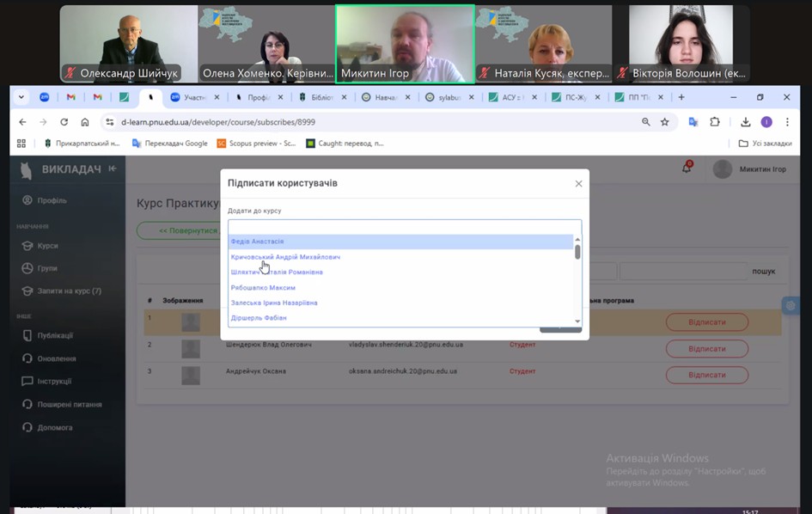Click the notification bell icon
The width and height of the screenshot is (812, 514).
687,168
